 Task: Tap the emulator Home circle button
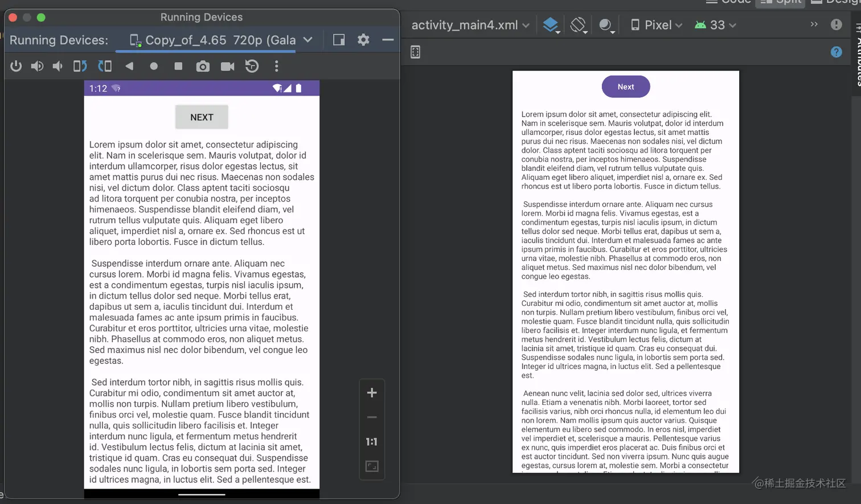[x=154, y=66]
